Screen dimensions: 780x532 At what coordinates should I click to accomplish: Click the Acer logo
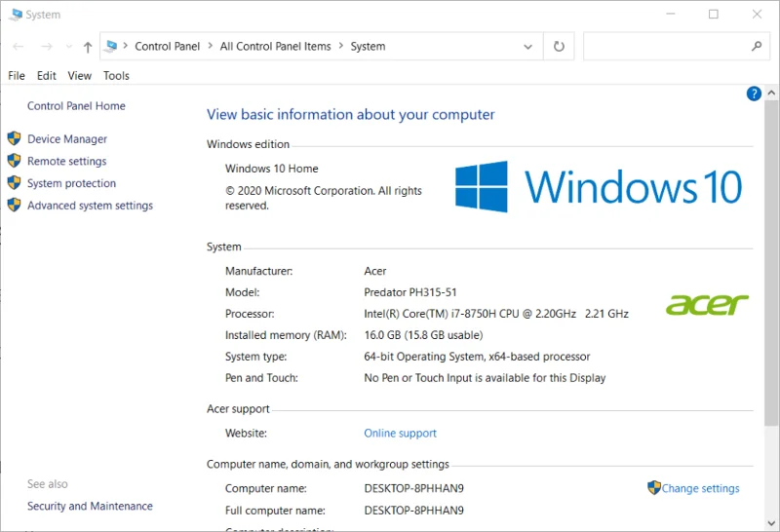point(707,304)
